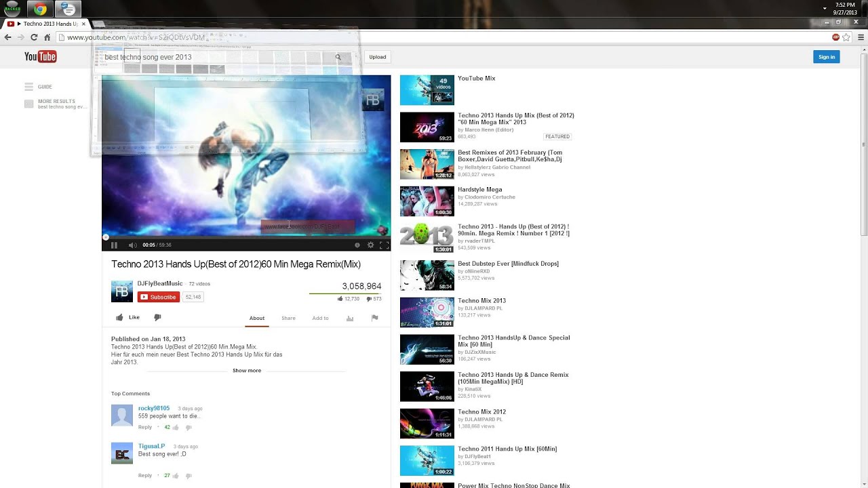Screen dimensions: 868x488
Task: Open TigusaLP's profile link
Action: 152,446
